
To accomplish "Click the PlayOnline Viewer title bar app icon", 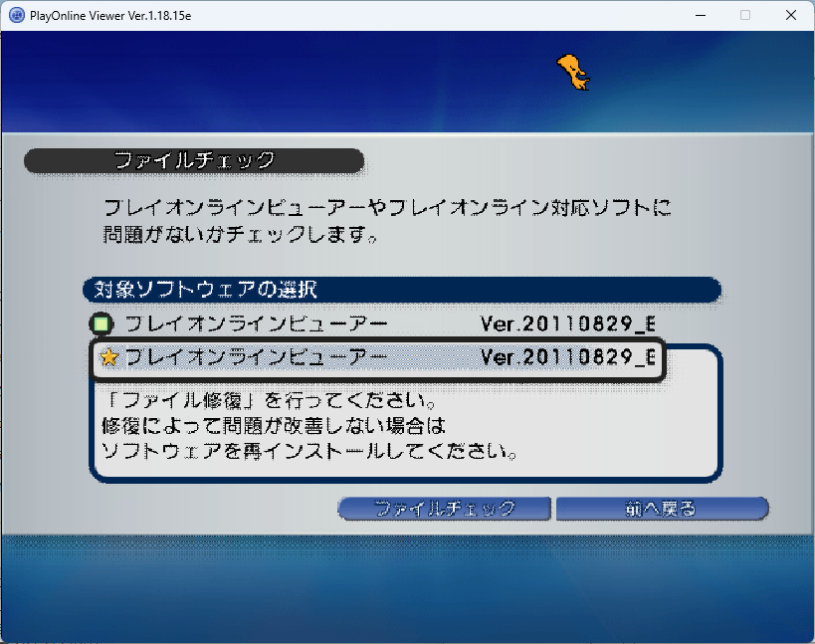I will point(16,15).
